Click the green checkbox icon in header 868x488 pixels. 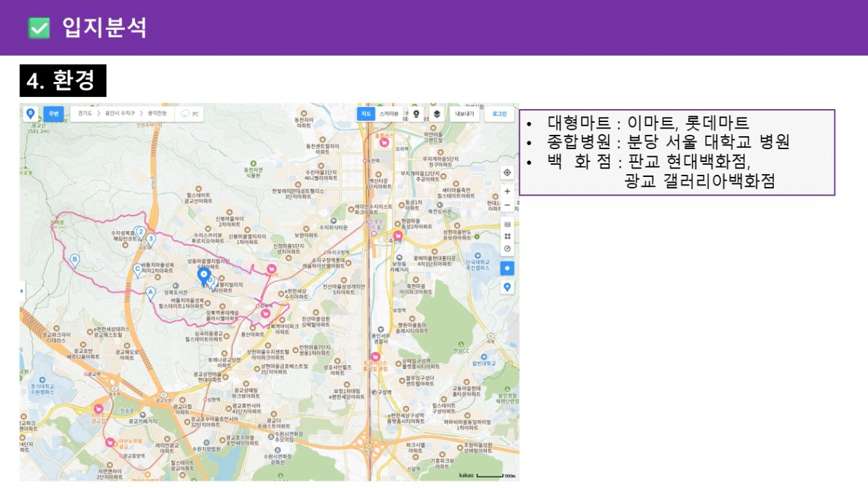(x=39, y=28)
